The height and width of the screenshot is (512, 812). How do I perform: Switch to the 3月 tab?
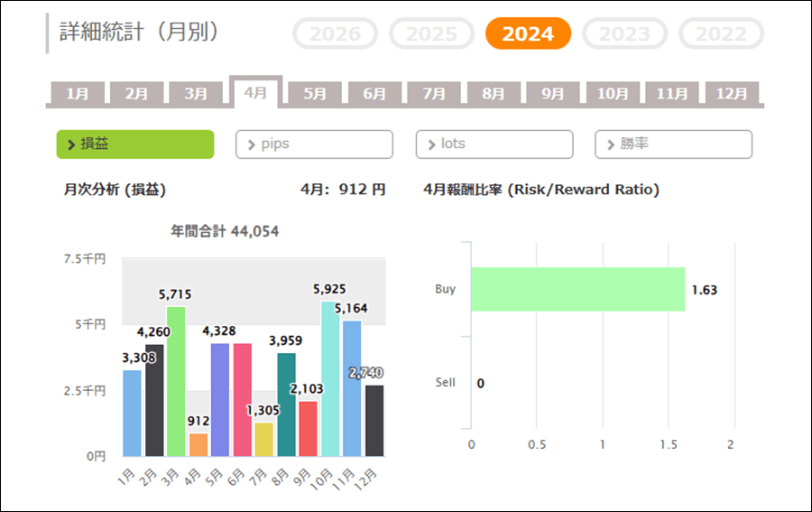coord(196,94)
